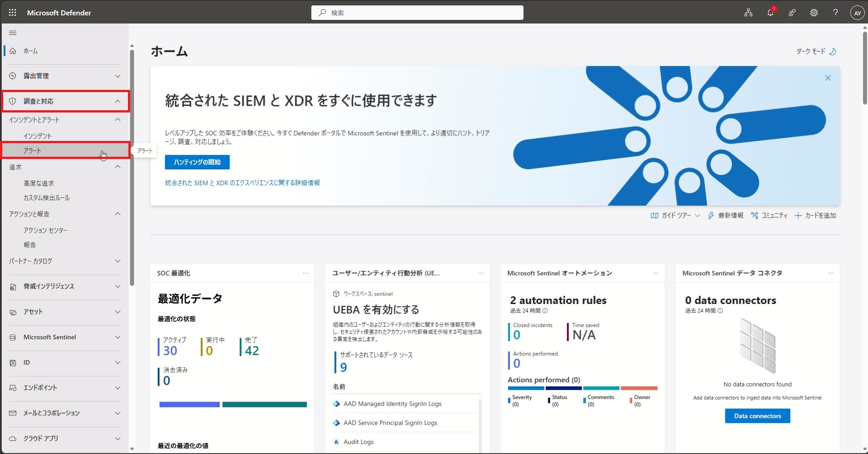Click the 最新情報 lightning icon
This screenshot has width=868, height=454.
click(711, 215)
